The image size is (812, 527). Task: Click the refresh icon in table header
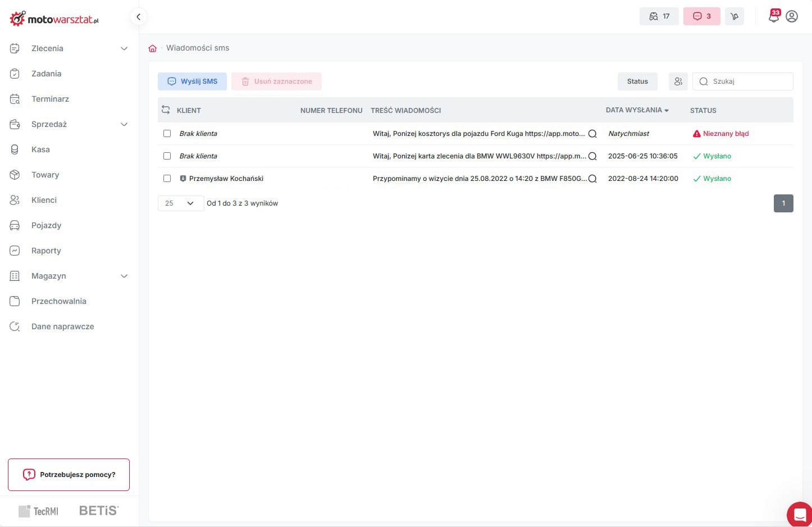(x=166, y=110)
